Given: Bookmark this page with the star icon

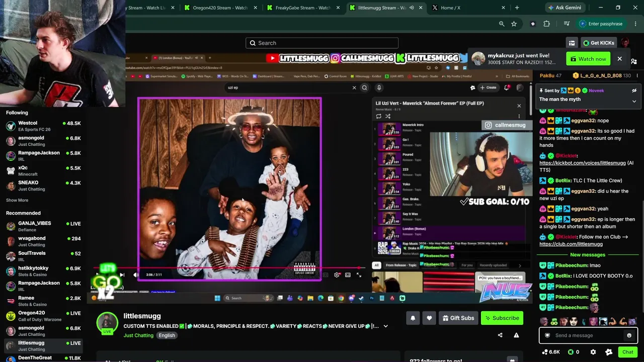Looking at the screenshot, I should click(x=514, y=24).
